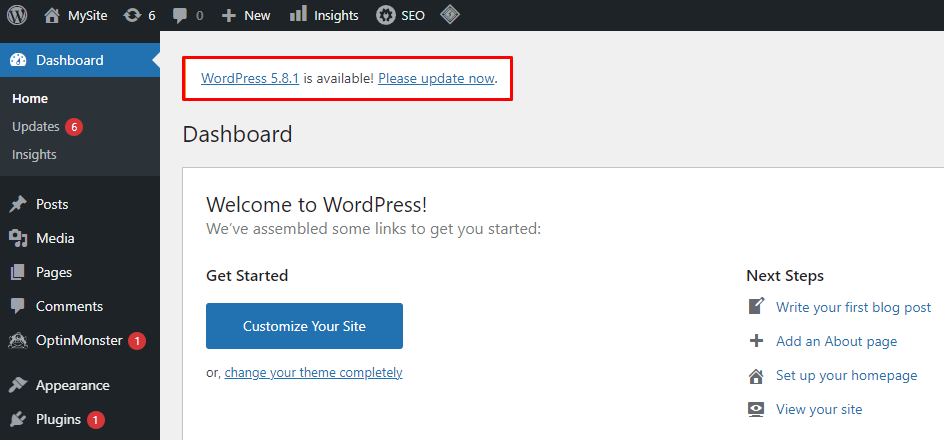Select the Plugins menu item
Screen dimensions: 944x440
58,419
